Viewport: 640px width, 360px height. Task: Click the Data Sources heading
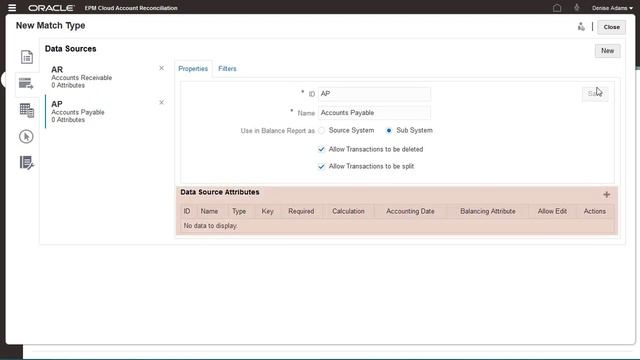click(x=71, y=49)
